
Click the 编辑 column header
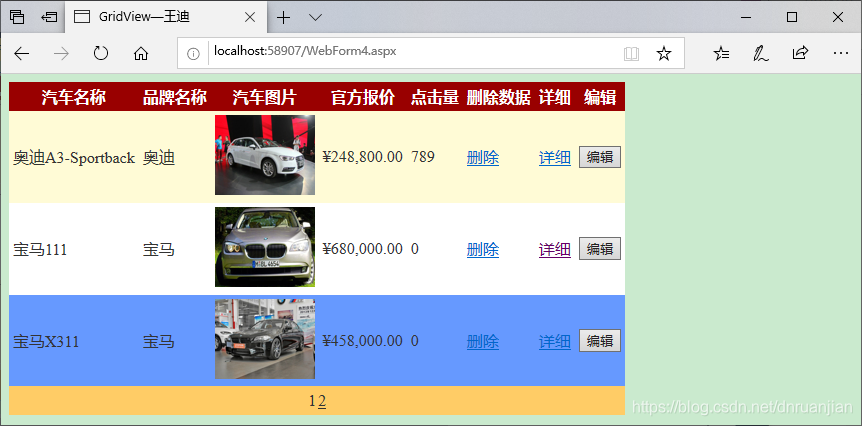click(600, 97)
